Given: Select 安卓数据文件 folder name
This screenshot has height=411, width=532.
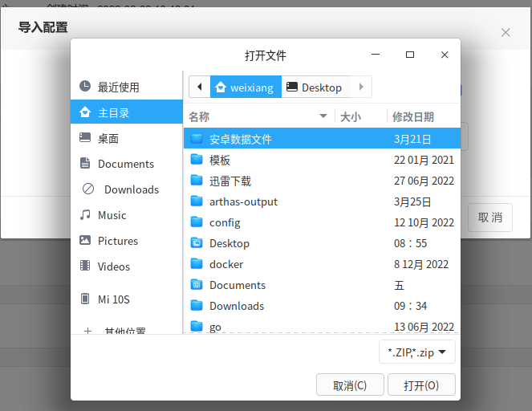Looking at the screenshot, I should pos(241,139).
